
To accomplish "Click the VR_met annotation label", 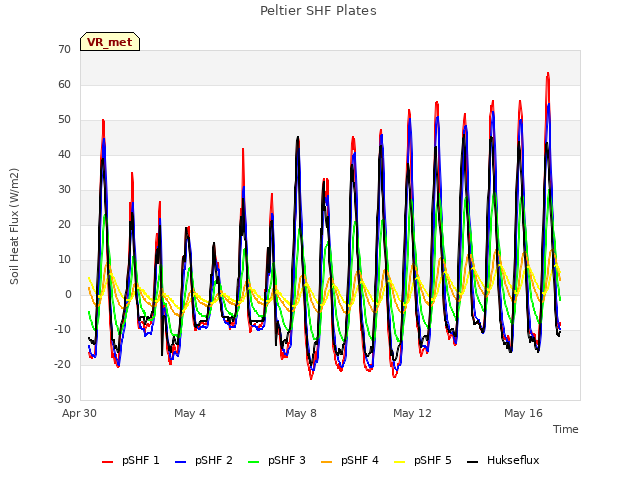I will point(110,42).
